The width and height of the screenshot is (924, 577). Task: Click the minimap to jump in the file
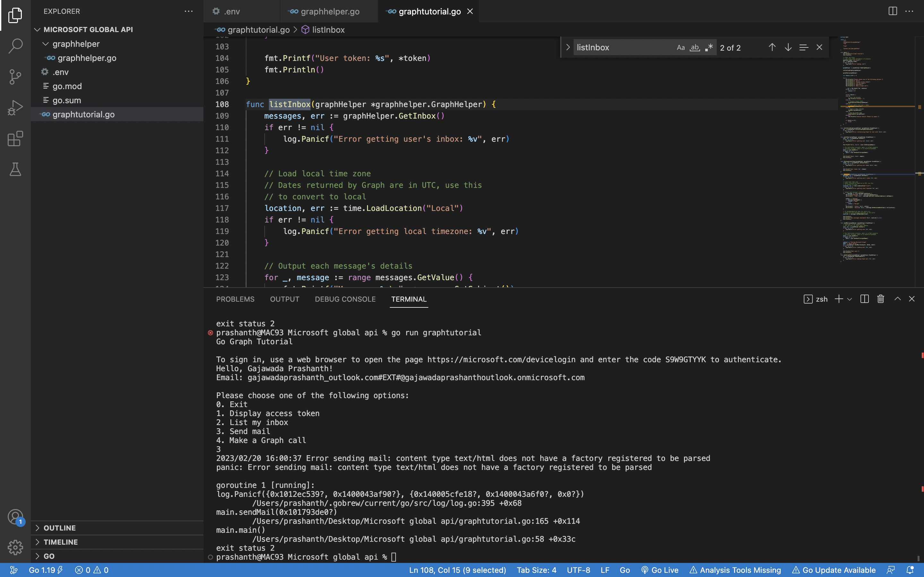click(x=874, y=153)
